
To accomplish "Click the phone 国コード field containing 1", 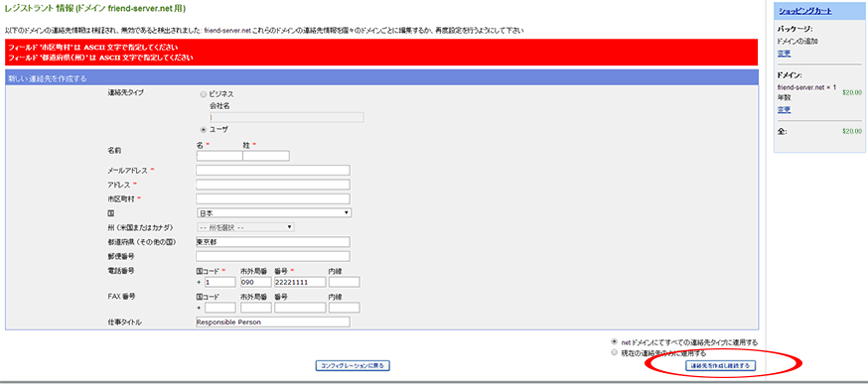I will click(220, 283).
